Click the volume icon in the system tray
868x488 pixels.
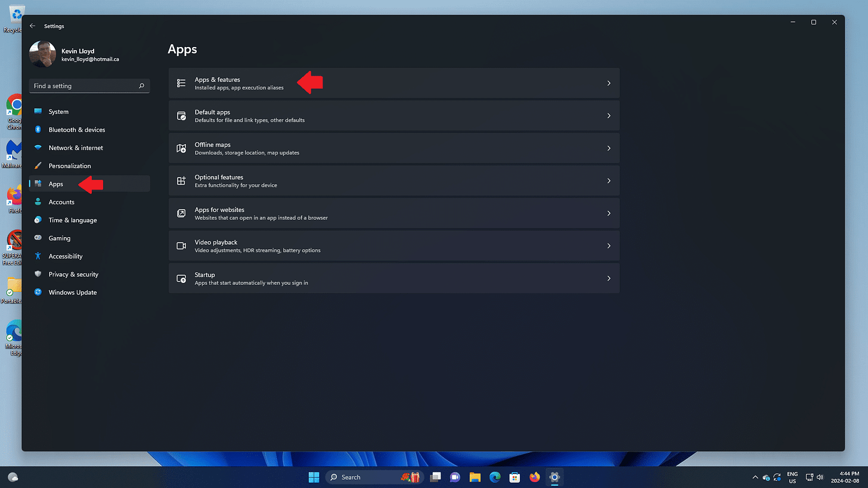coord(820,477)
